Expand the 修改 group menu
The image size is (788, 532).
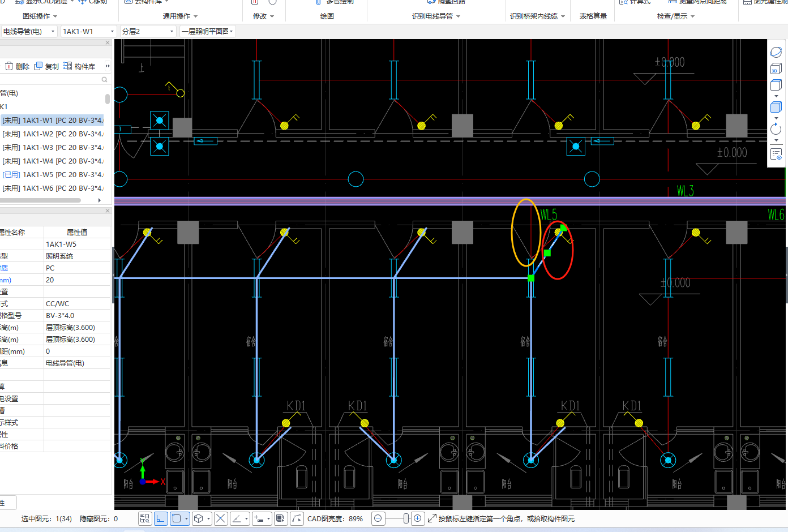click(x=263, y=16)
